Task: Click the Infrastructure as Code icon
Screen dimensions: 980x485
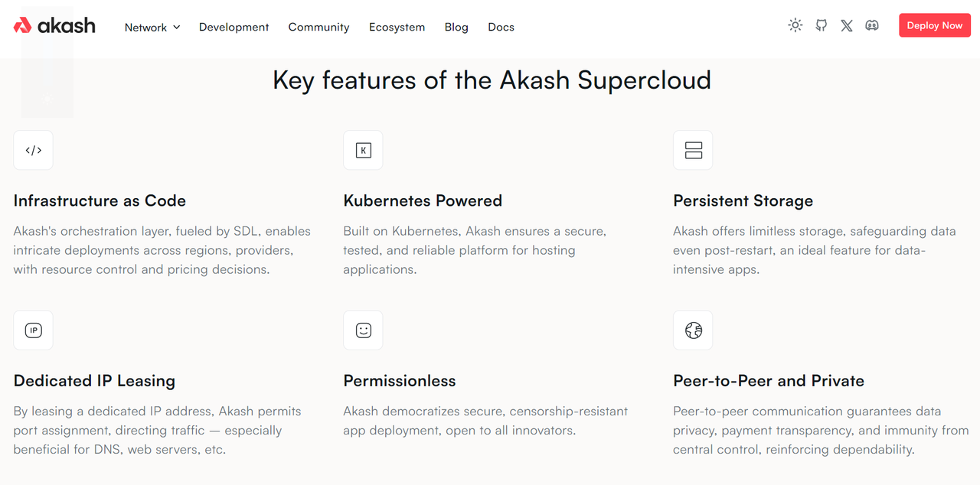Action: 34,150
